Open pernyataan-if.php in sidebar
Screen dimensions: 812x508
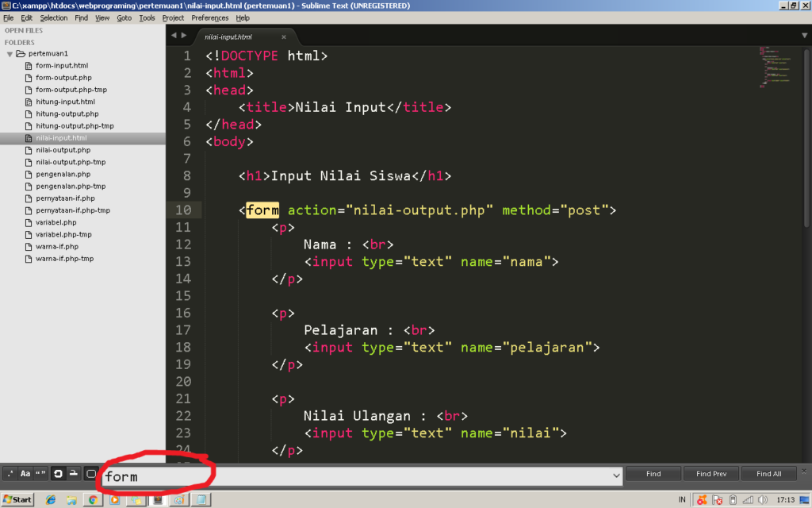pos(65,198)
